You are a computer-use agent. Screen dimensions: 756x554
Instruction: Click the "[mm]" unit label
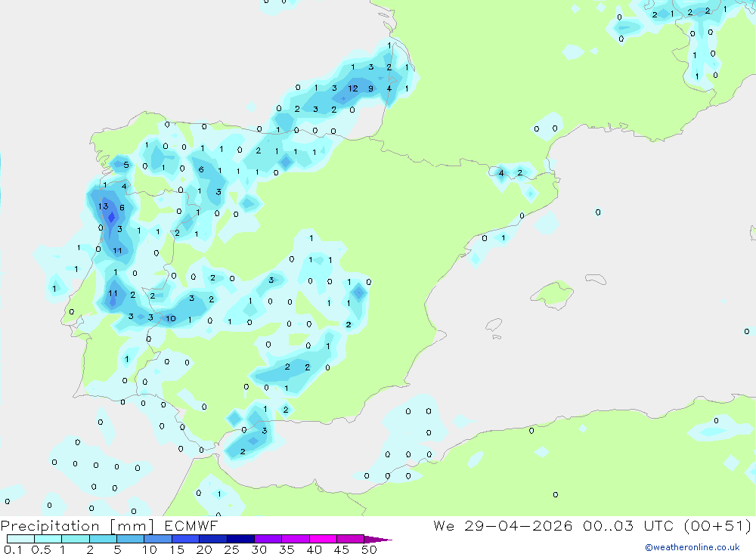pyautogui.click(x=132, y=526)
